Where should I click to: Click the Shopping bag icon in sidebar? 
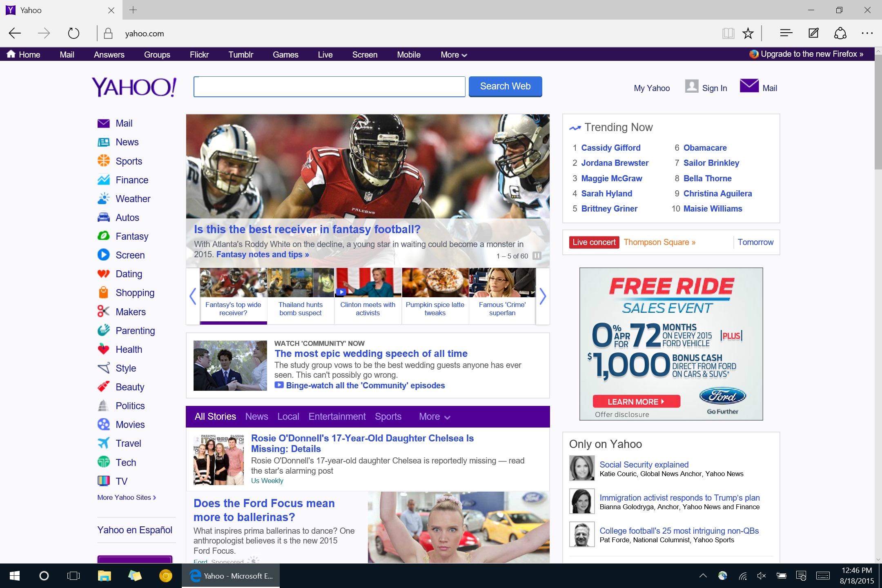tap(104, 292)
